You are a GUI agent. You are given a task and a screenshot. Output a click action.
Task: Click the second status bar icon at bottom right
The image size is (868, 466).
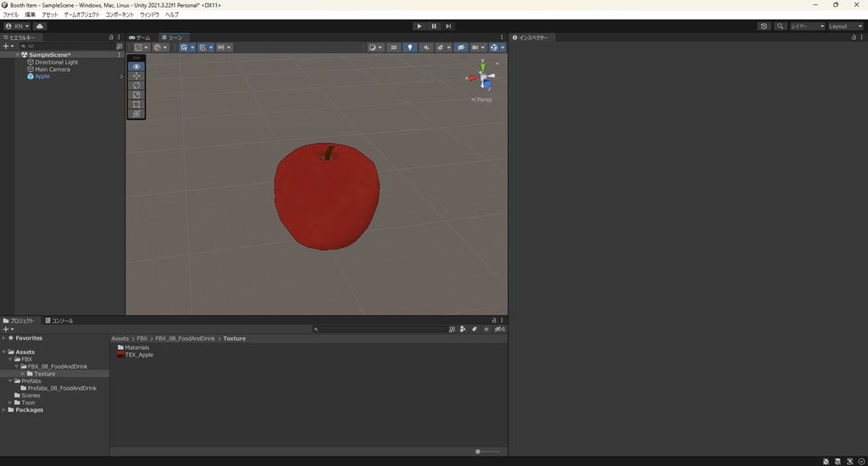click(x=837, y=461)
